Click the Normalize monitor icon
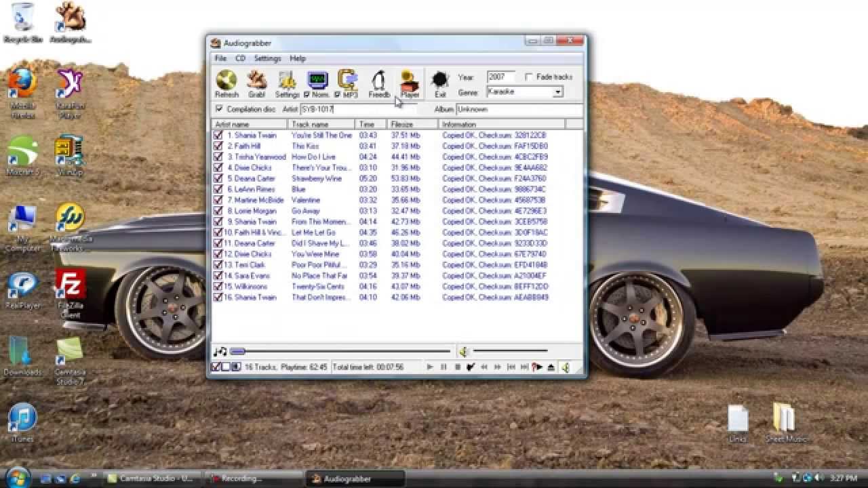The width and height of the screenshot is (868, 488). point(317,81)
